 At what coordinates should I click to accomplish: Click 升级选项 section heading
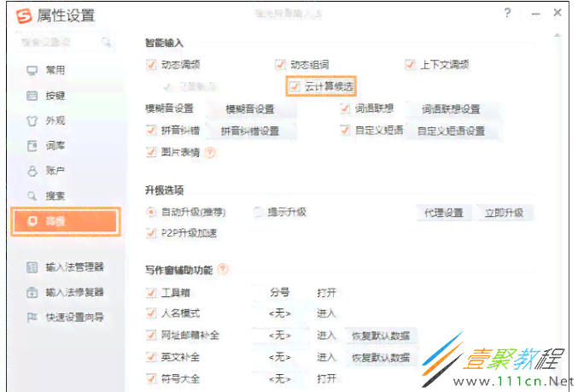point(164,190)
